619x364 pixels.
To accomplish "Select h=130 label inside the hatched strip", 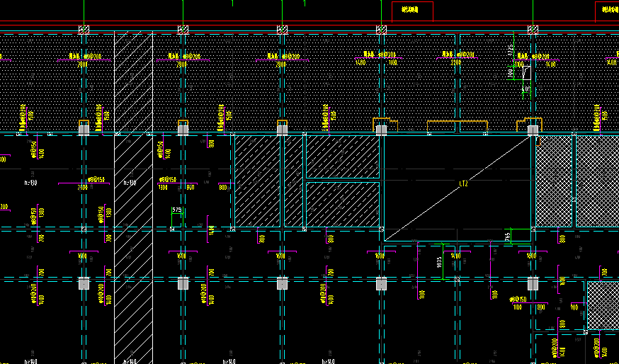I will point(130,183).
